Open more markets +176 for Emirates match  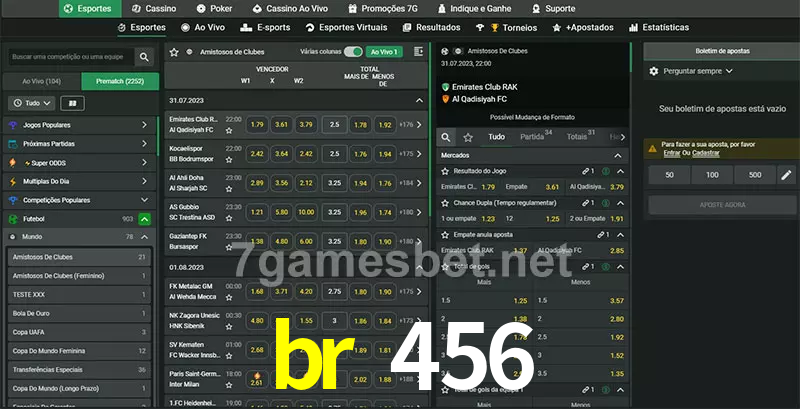[411, 124]
